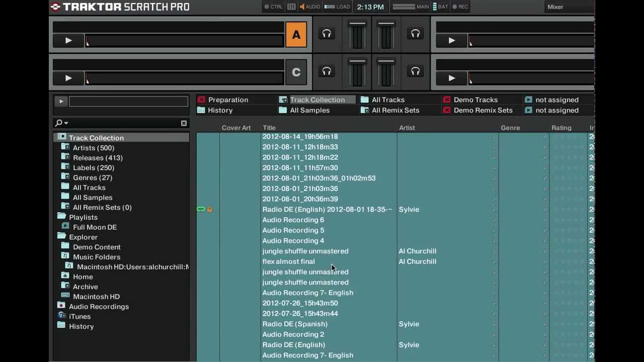Screen dimensions: 644x362
Task: Toggle headphone cue for Deck A channel
Action: [x=327, y=34]
